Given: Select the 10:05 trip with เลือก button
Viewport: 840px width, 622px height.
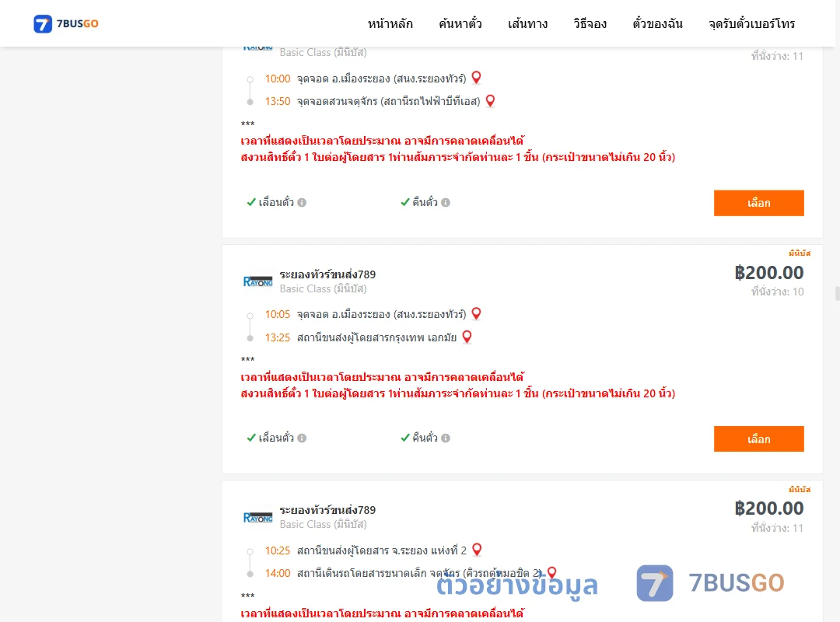Looking at the screenshot, I should pos(758,439).
